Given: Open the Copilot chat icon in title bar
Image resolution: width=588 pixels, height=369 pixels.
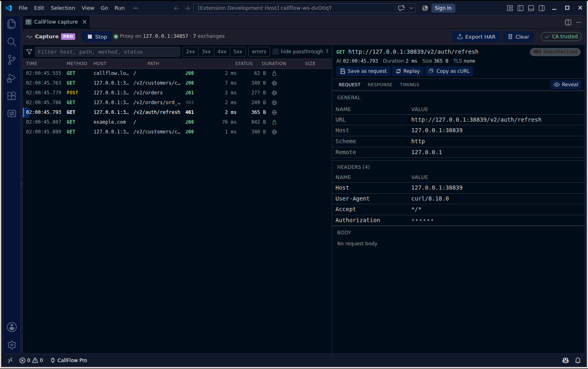Looking at the screenshot, I should tap(401, 8).
